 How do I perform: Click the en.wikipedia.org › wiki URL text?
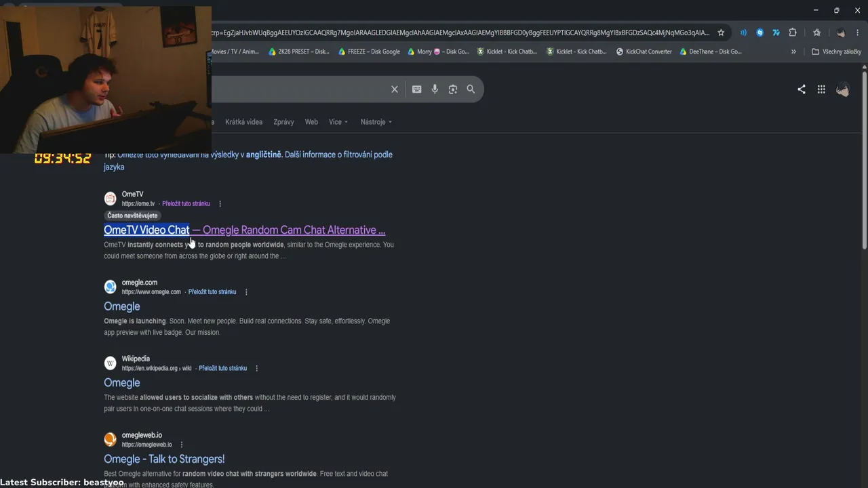(x=157, y=369)
